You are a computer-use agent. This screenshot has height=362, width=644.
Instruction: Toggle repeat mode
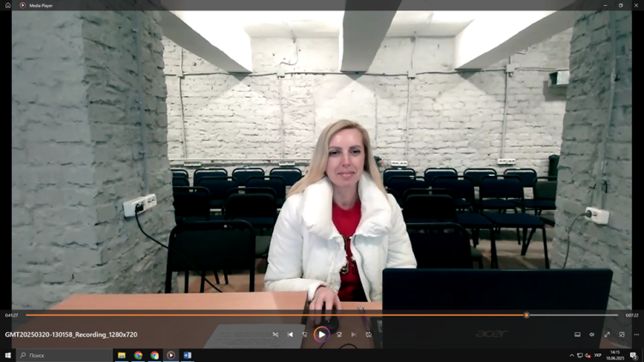coord(368,335)
